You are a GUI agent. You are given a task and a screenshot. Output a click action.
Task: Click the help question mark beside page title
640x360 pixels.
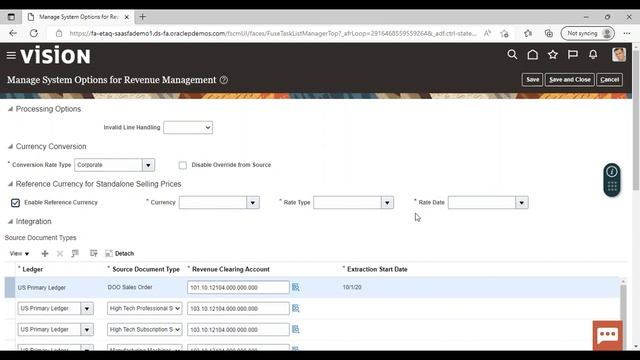pyautogui.click(x=224, y=80)
